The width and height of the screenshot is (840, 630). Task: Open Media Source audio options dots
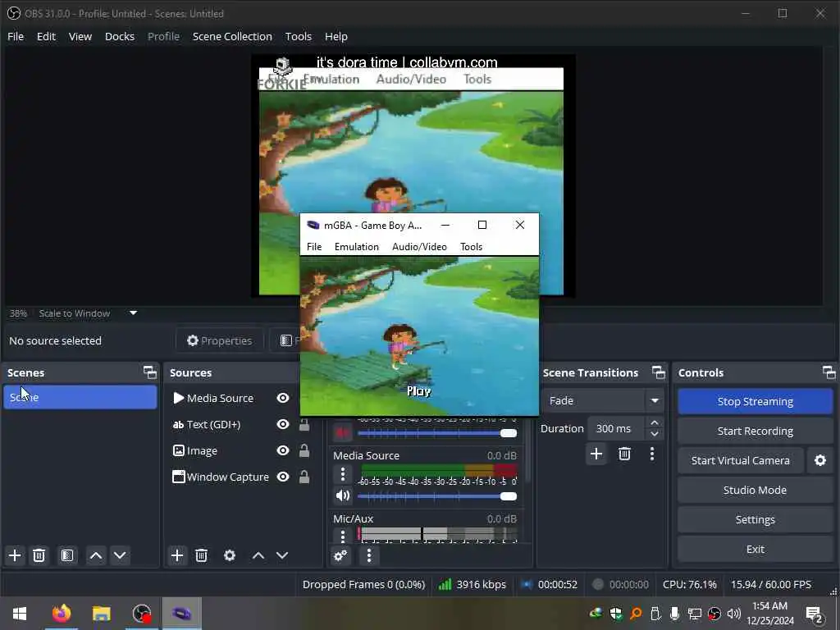[x=343, y=474]
